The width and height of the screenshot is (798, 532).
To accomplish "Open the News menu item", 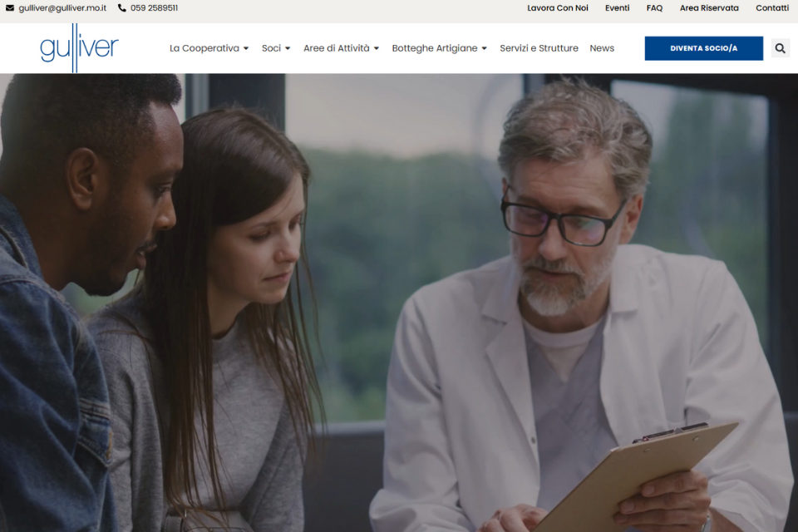I will pyautogui.click(x=602, y=48).
